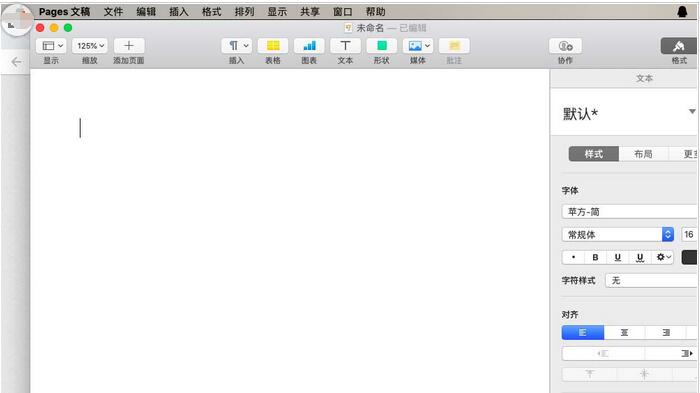Click the document proxy icon beside 未命名
The width and height of the screenshot is (700, 393).
pyautogui.click(x=348, y=28)
